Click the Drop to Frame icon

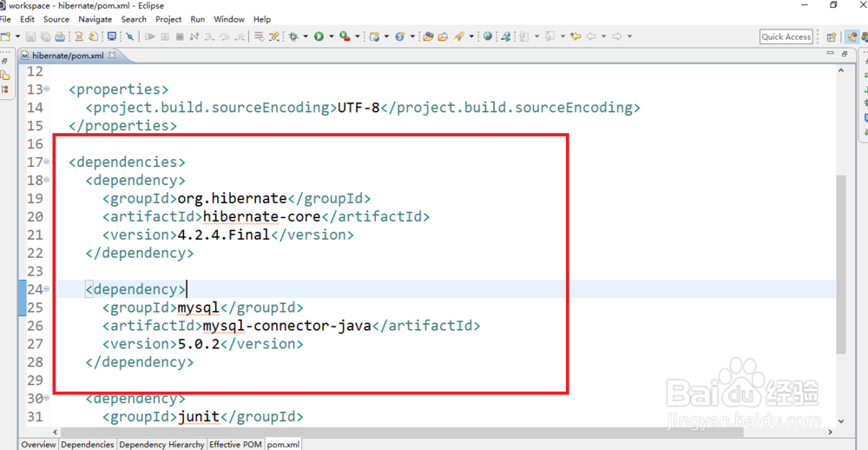point(259,36)
